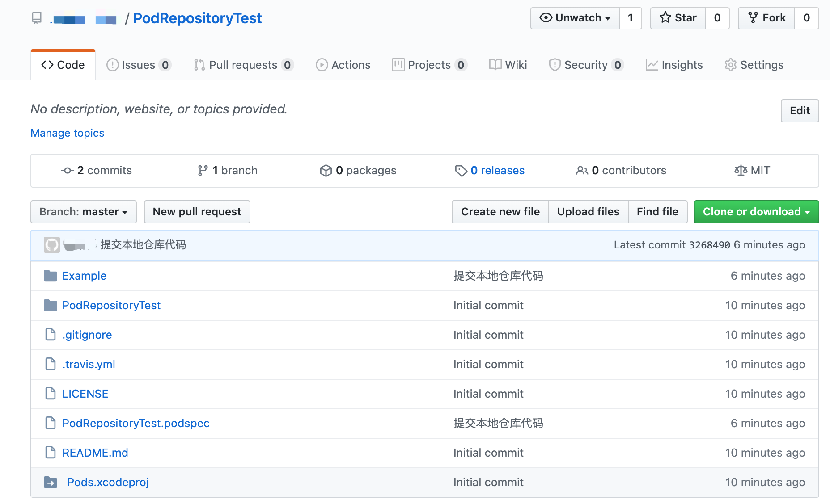Go to the Pull requests tab
The height and width of the screenshot is (504, 830).
click(x=243, y=65)
